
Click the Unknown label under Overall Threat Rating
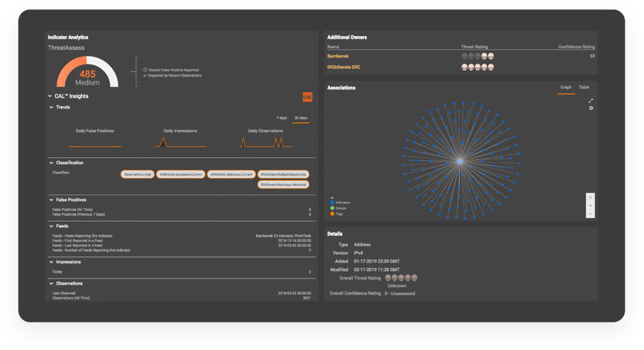397,286
